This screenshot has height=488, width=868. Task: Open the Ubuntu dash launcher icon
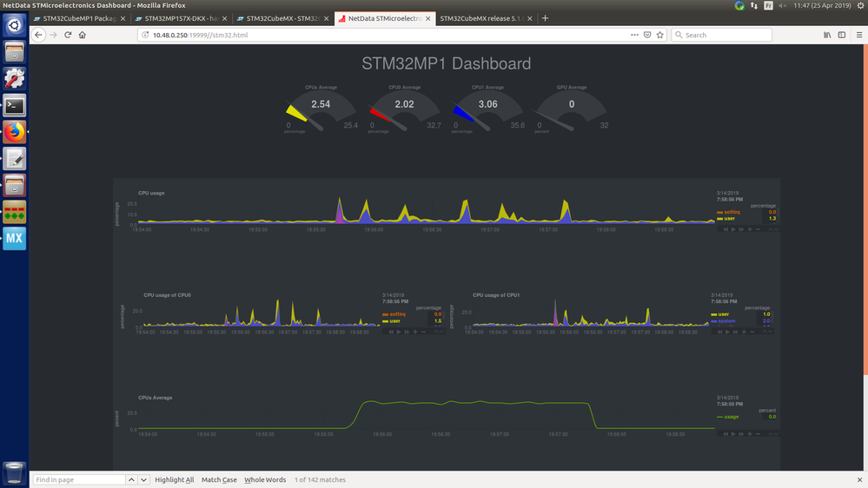15,25
